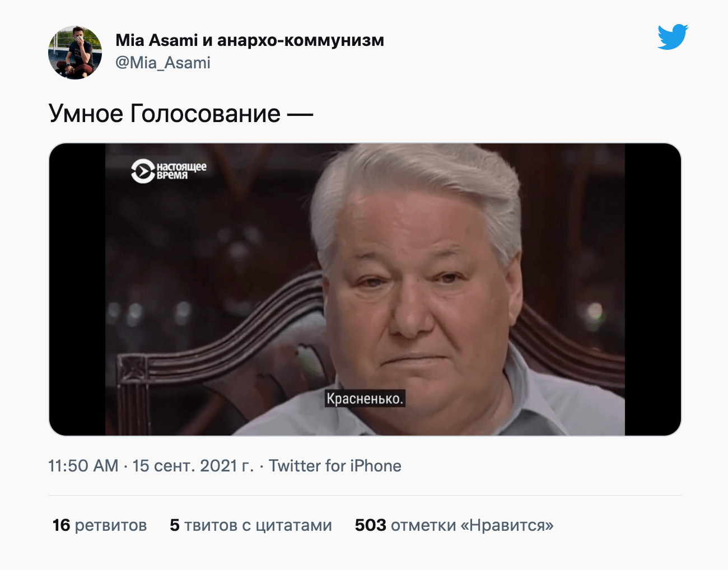Open the 503 отметки «Нравится» list

click(x=454, y=525)
